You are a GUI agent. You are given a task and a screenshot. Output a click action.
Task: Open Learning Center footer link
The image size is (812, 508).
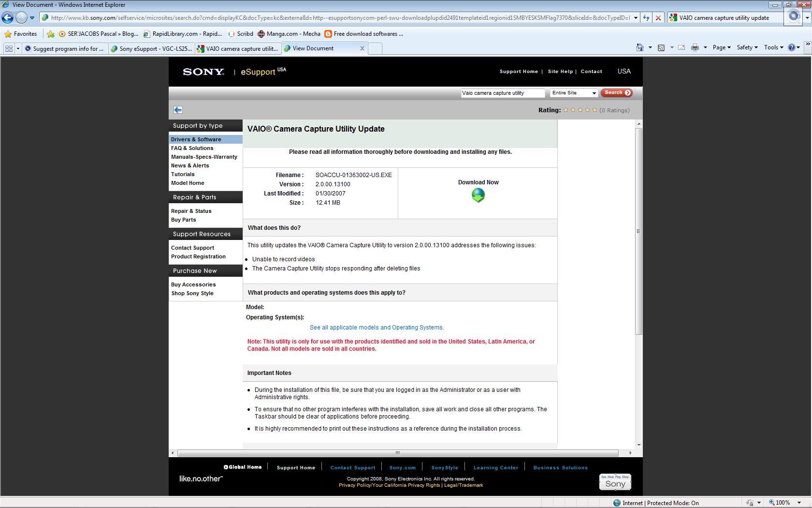[495, 468]
